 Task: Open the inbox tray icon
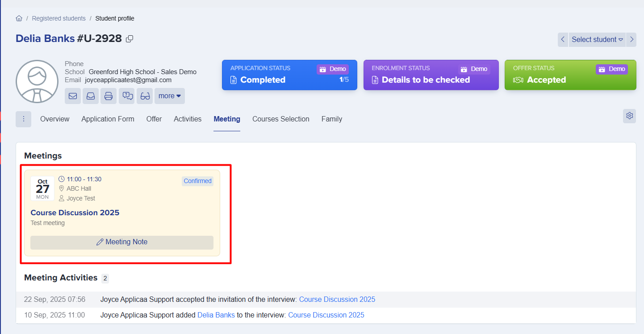pos(91,96)
